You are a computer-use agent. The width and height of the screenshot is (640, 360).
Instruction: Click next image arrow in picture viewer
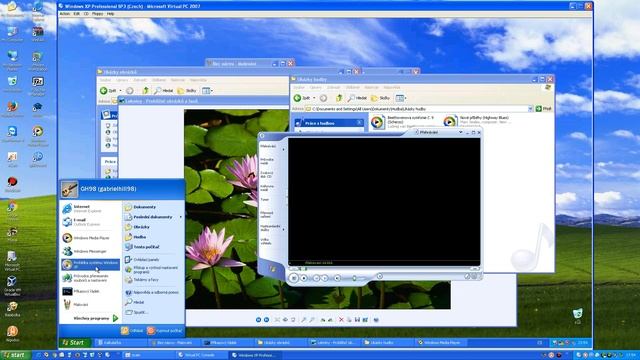point(267,320)
